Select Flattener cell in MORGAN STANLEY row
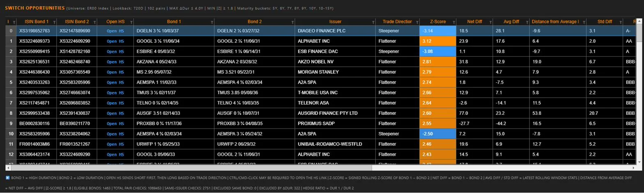Screen dimensions: 644x196 pyautogui.click(x=398, y=72)
